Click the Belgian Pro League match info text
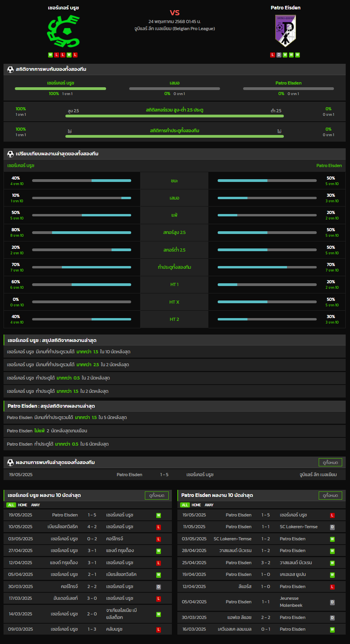The width and height of the screenshot is (350, 644). 175,29
